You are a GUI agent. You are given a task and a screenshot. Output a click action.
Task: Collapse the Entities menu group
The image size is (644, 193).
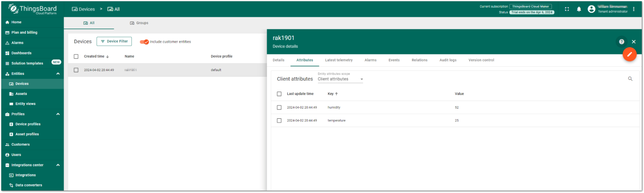coord(58,74)
